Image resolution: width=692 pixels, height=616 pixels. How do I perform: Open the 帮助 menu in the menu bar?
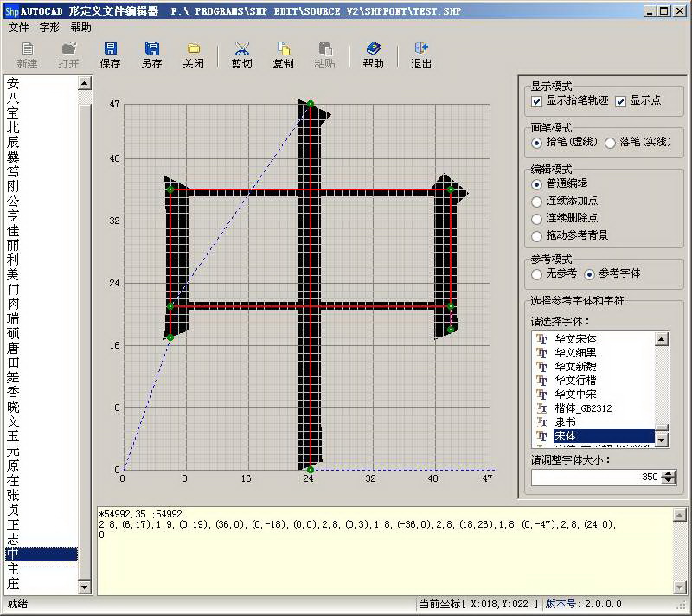pyautogui.click(x=80, y=28)
